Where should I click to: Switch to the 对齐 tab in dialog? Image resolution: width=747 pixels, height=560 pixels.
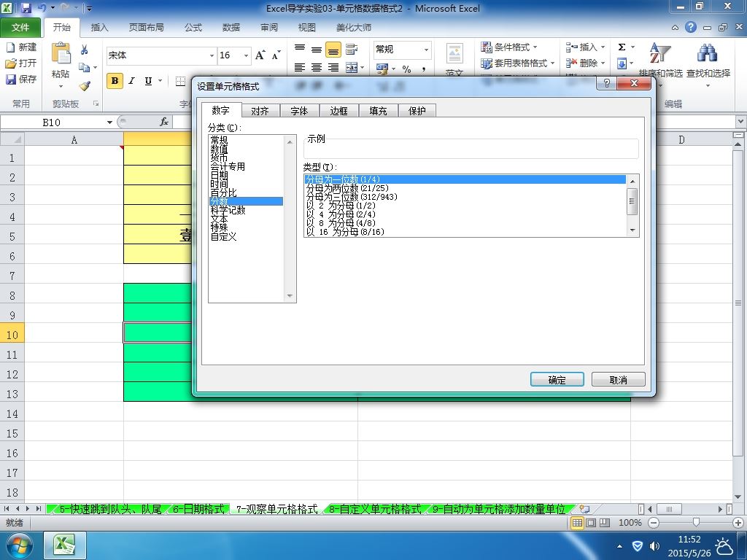pos(260,111)
